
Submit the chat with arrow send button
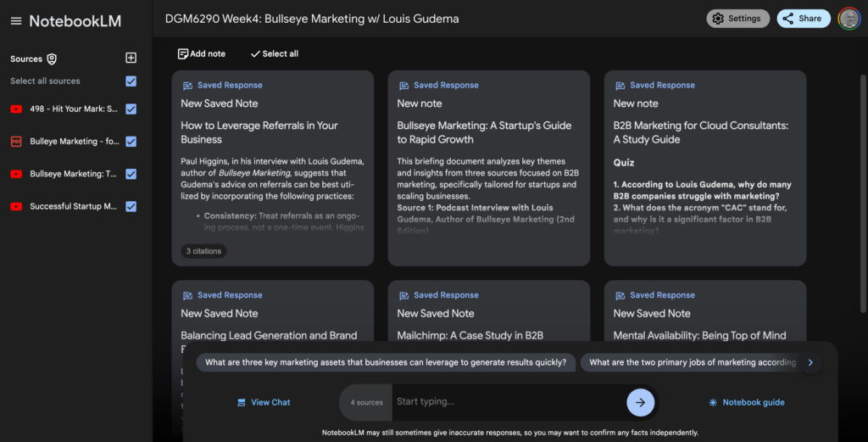[x=641, y=403]
